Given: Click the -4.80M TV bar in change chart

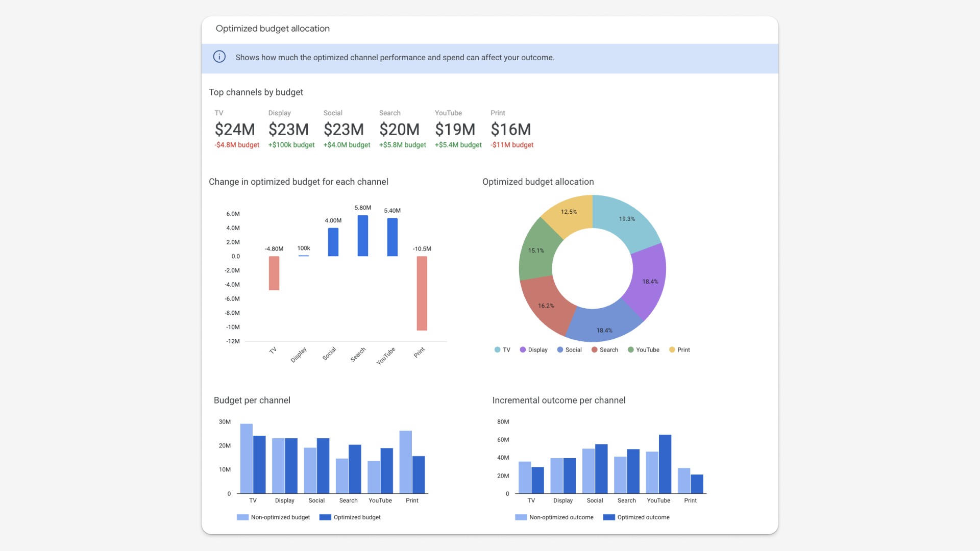Looking at the screenshot, I should 274,273.
